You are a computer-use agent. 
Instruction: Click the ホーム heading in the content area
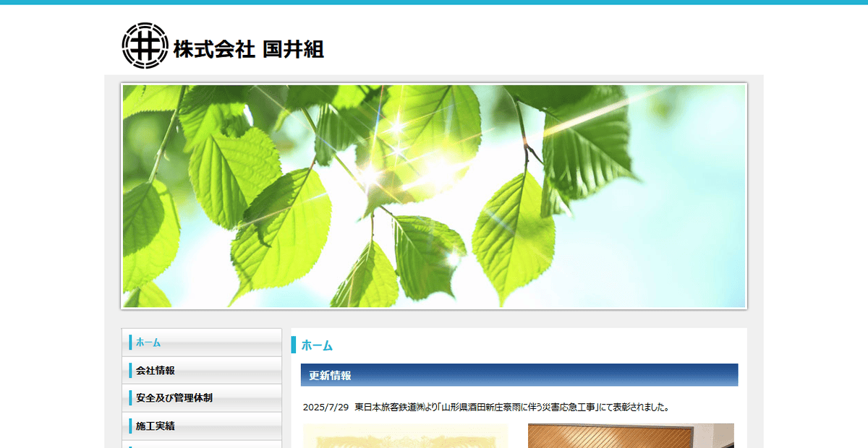pyautogui.click(x=317, y=345)
